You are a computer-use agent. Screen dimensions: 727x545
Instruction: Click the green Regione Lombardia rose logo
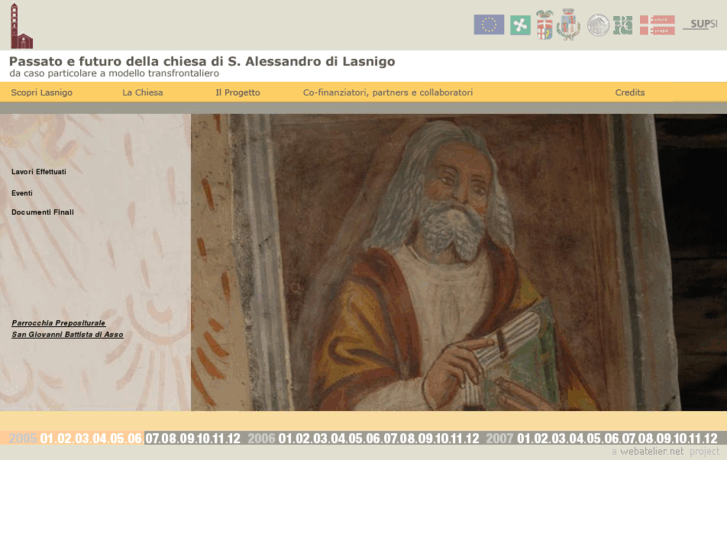click(x=520, y=25)
